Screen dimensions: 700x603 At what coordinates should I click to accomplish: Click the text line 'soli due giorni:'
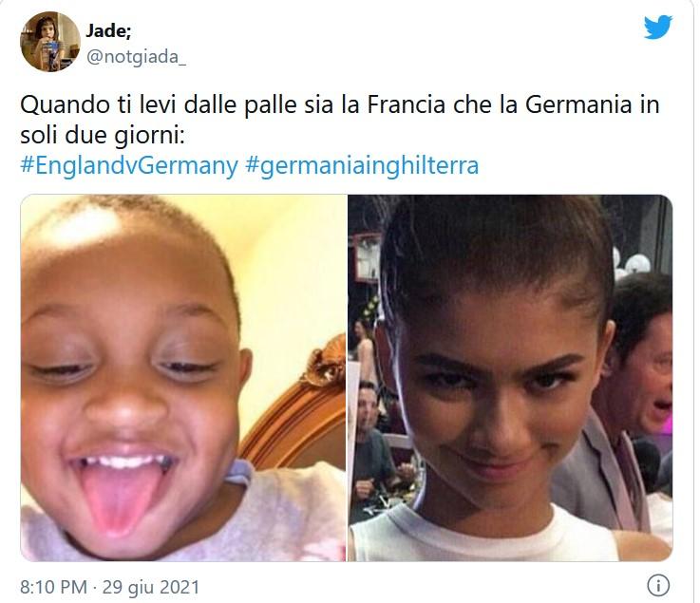click(x=103, y=136)
